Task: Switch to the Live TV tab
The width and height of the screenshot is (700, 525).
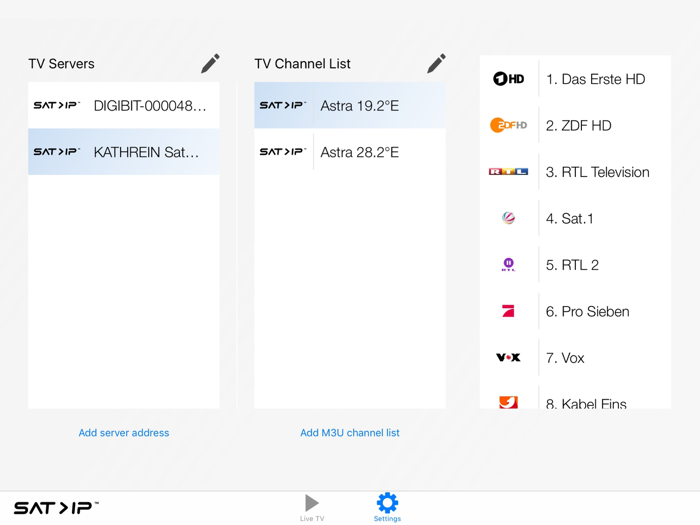Action: click(312, 508)
